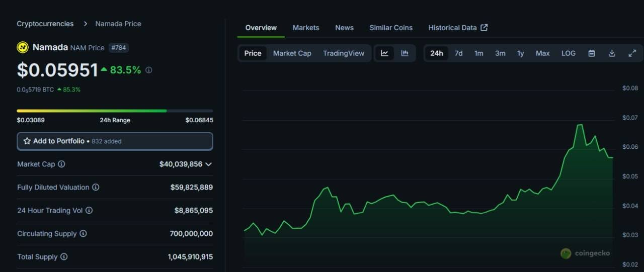The height and width of the screenshot is (272, 644).
Task: Select the Price chart mode
Action: [253, 53]
